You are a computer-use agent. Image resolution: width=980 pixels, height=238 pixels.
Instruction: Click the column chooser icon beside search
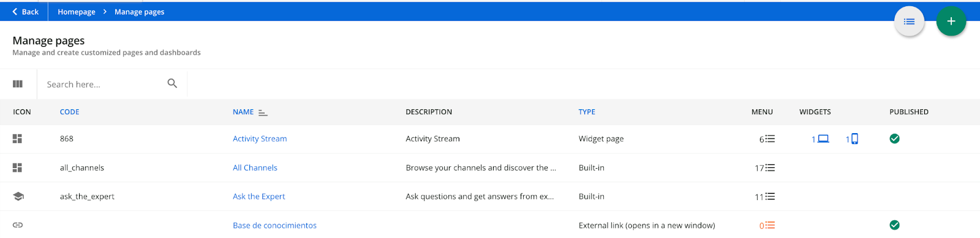click(18, 84)
